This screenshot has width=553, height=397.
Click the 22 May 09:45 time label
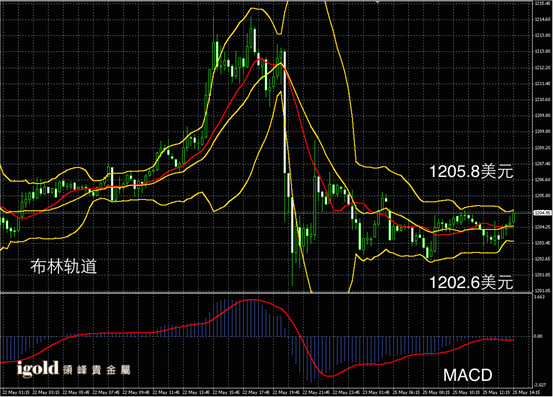[137, 392]
